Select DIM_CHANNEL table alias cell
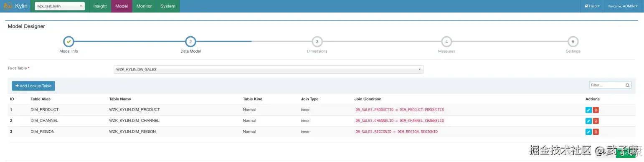 pos(44,121)
